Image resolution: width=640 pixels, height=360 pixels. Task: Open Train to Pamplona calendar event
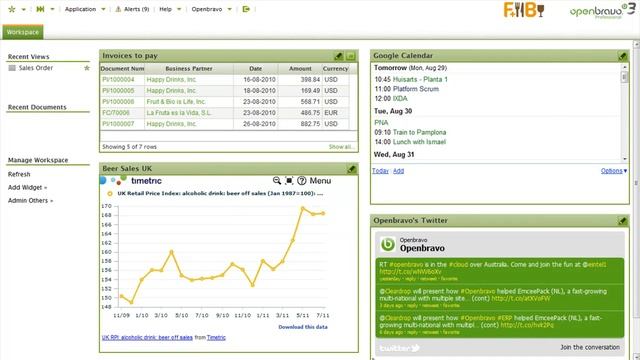click(x=419, y=132)
